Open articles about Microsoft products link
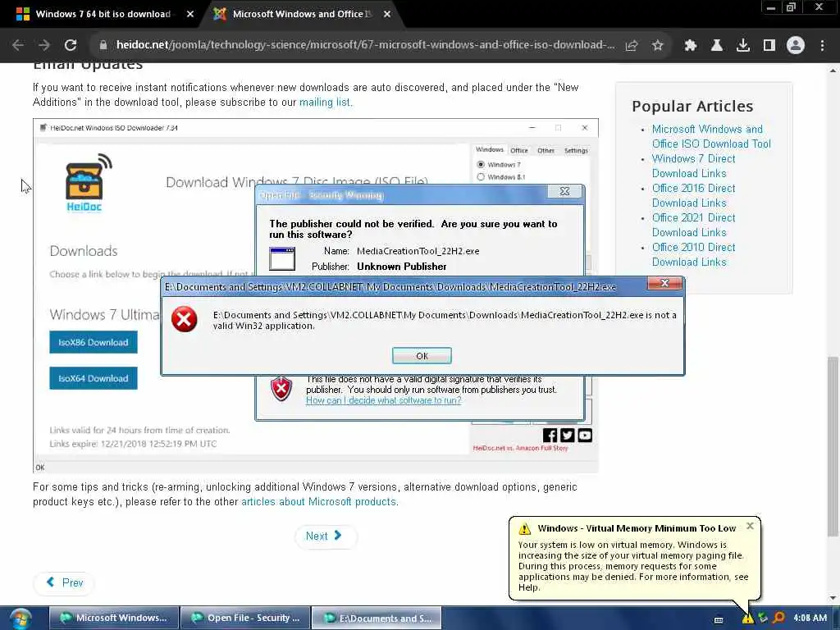The image size is (840, 630). click(319, 502)
